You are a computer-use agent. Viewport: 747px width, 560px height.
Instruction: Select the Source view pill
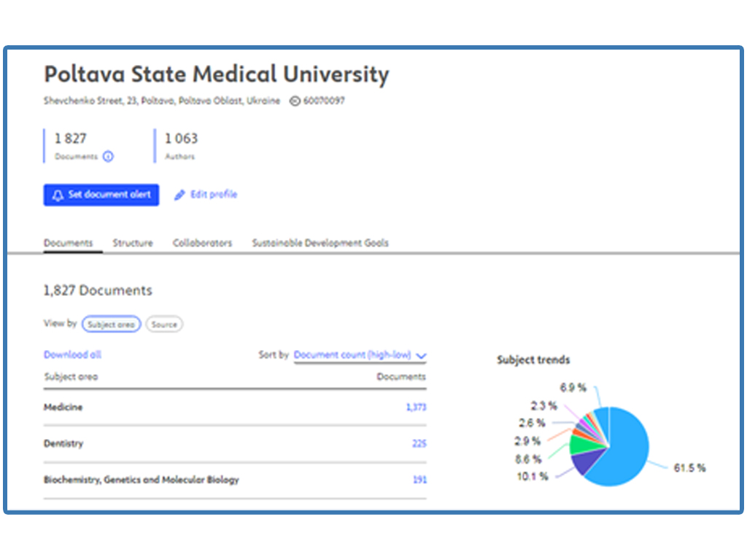pyautogui.click(x=164, y=324)
